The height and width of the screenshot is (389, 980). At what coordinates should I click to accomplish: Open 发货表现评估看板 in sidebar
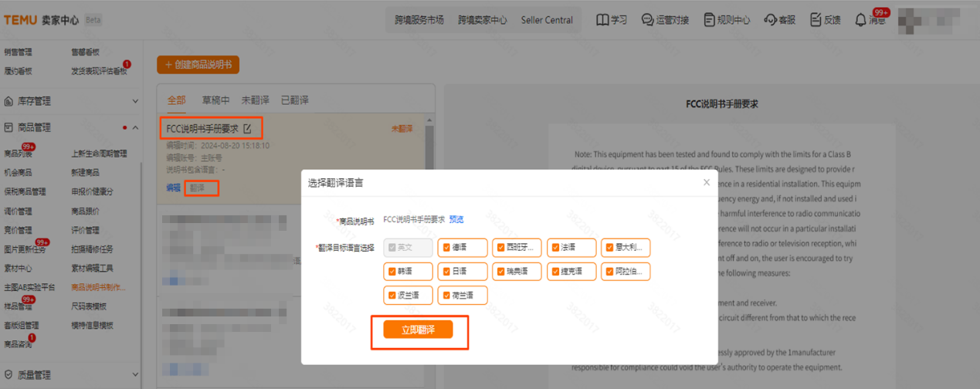99,71
